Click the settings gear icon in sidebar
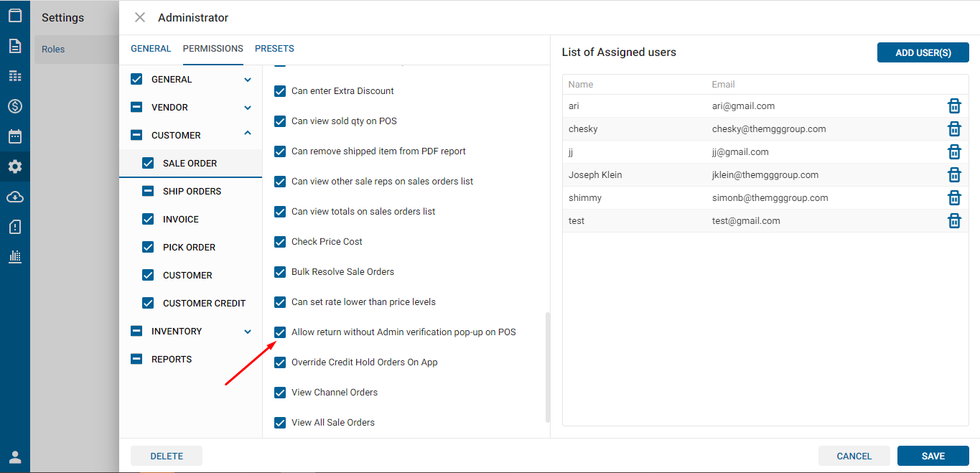The height and width of the screenshot is (473, 980). [15, 167]
